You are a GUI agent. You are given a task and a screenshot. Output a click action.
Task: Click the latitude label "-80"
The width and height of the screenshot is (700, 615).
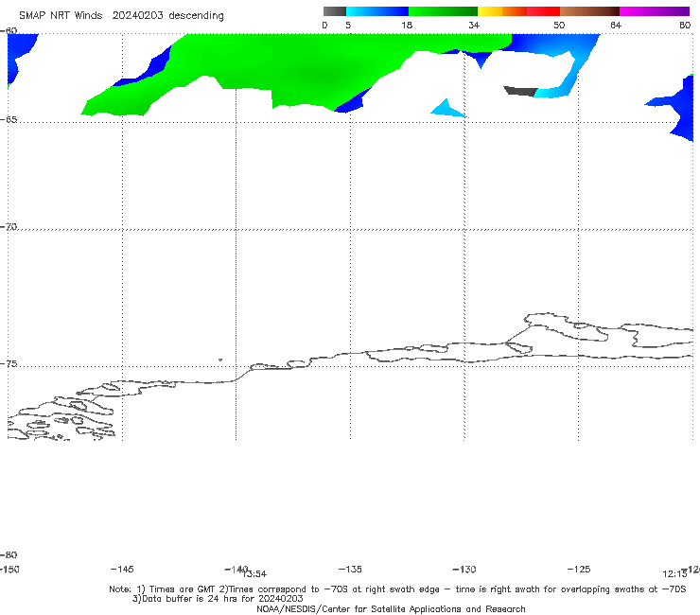9,554
